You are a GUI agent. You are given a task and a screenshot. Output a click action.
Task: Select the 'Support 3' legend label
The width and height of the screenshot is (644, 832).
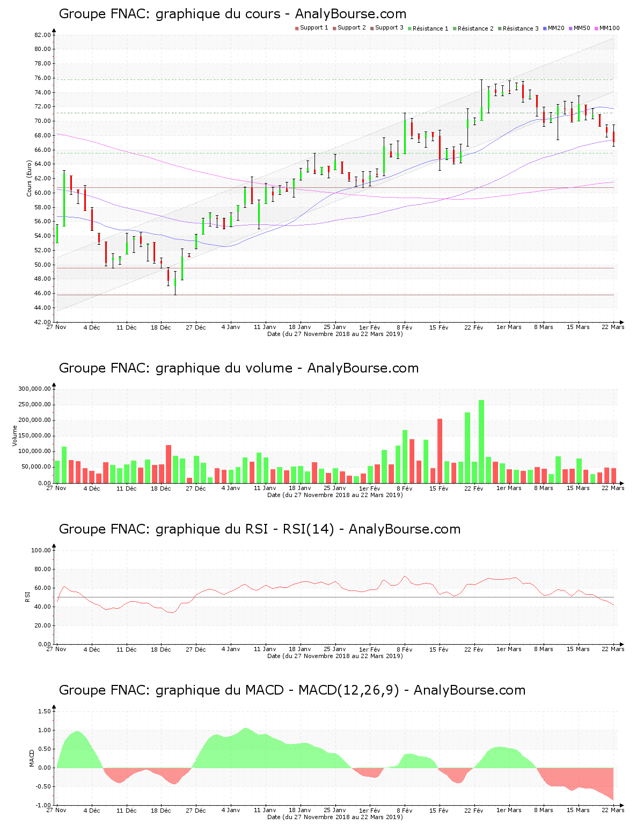[389, 28]
